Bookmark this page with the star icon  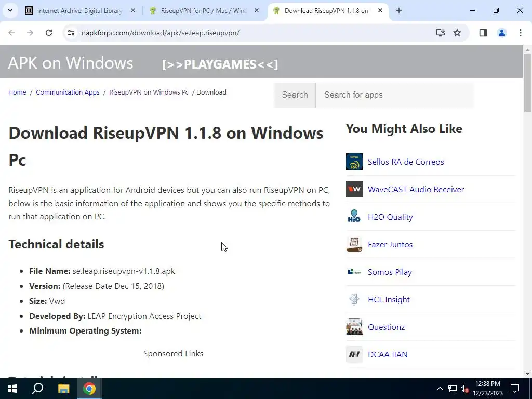[x=457, y=33]
